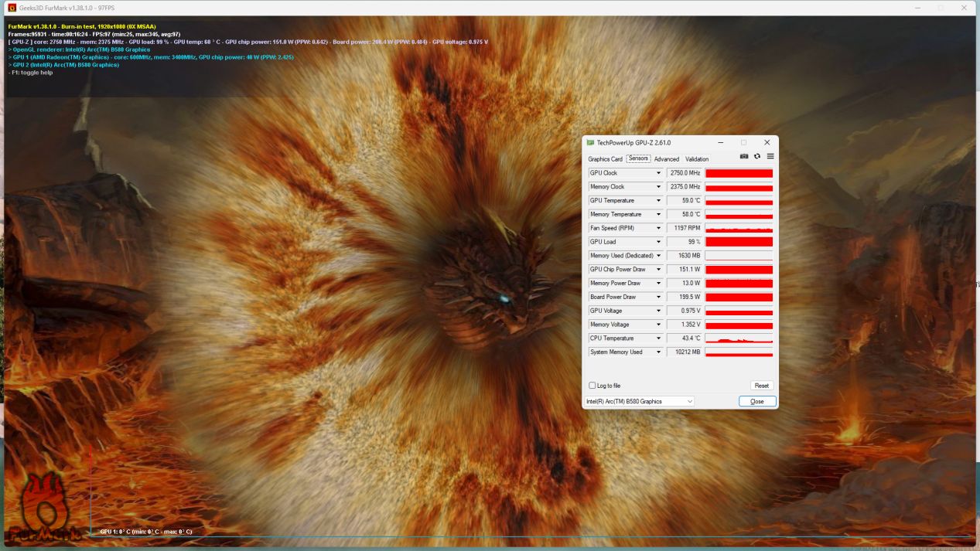Select the Sensors tab

(x=638, y=158)
